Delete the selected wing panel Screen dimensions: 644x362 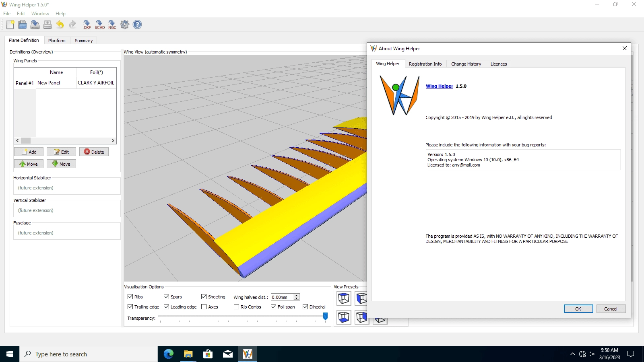pyautogui.click(x=94, y=152)
